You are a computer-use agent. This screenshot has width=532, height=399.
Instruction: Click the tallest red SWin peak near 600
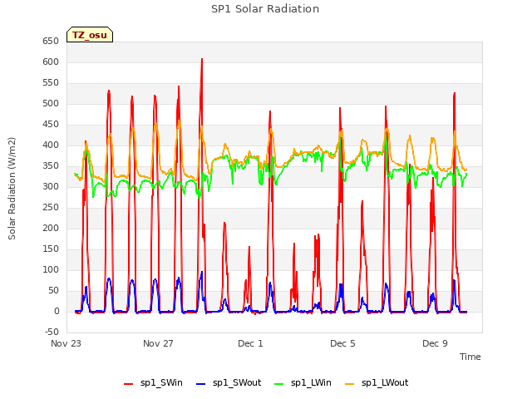click(x=202, y=60)
